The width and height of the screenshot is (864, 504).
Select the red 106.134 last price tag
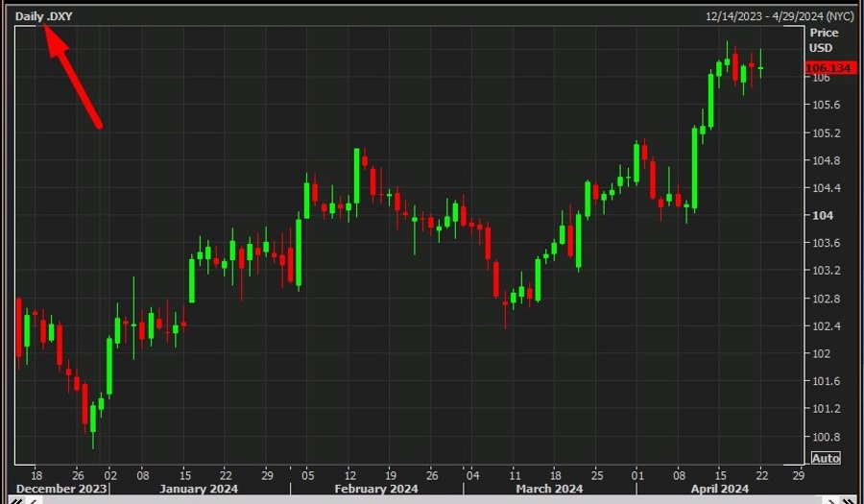coord(830,68)
